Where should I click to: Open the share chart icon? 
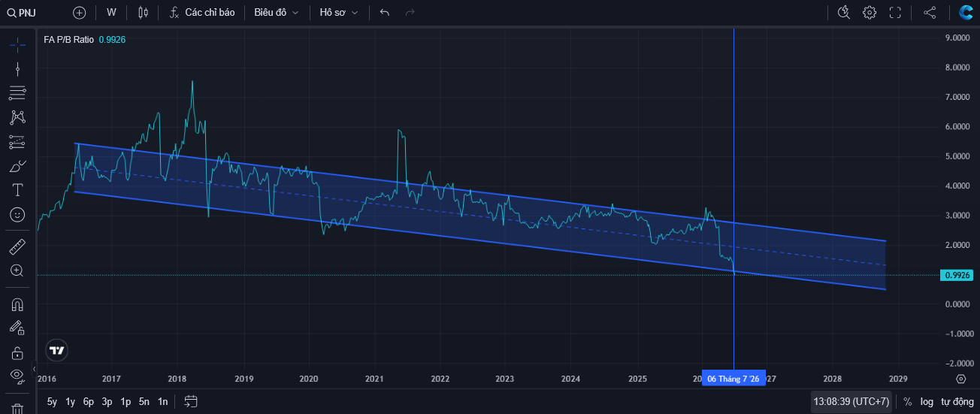[x=930, y=13]
